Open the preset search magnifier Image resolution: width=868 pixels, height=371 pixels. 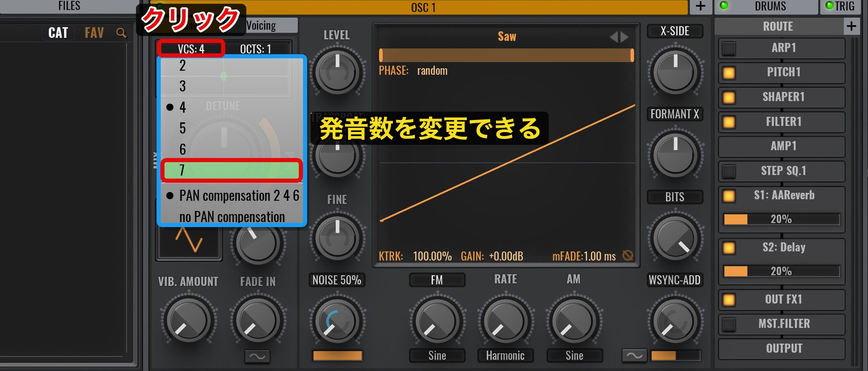coord(121,33)
